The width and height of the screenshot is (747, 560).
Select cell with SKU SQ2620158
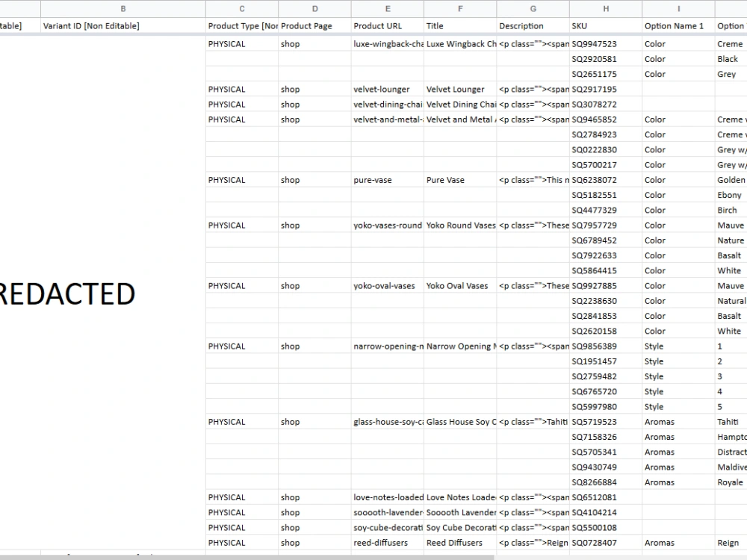[606, 332]
